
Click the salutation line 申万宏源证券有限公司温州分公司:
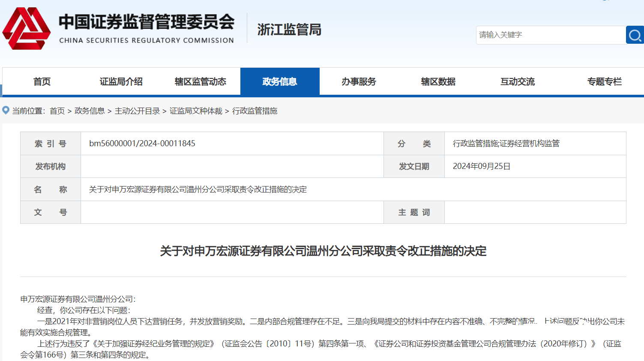coord(78,299)
